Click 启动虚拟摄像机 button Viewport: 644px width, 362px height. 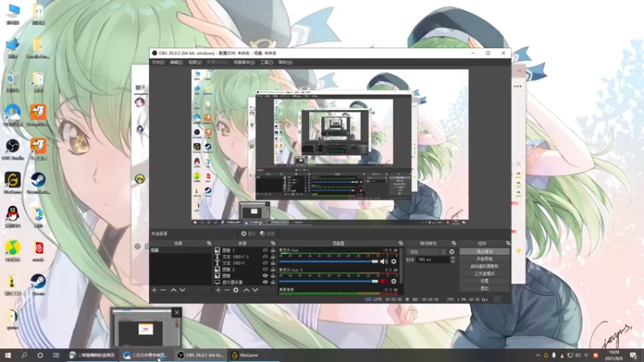485,266
